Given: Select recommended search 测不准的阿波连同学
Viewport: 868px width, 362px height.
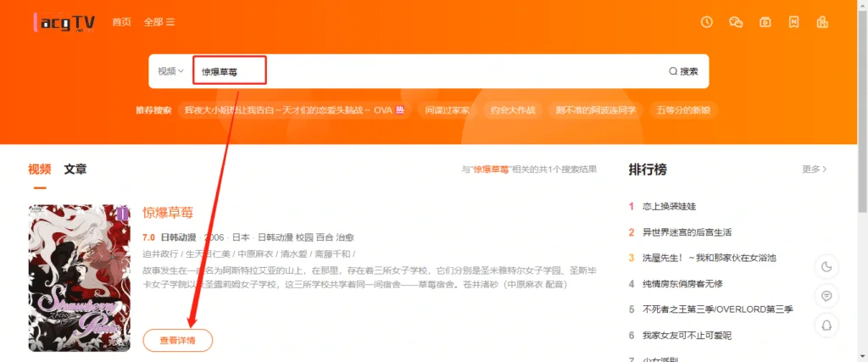Looking at the screenshot, I should (x=596, y=110).
